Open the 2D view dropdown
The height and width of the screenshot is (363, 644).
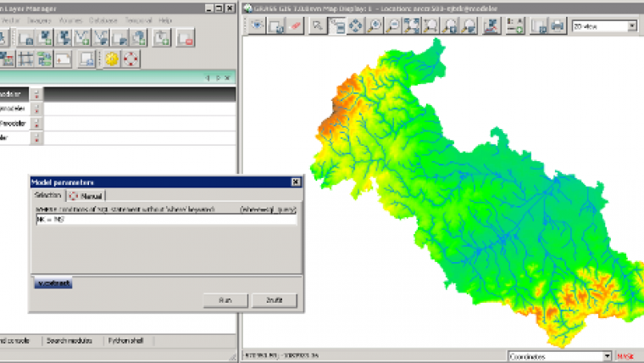[604, 26]
